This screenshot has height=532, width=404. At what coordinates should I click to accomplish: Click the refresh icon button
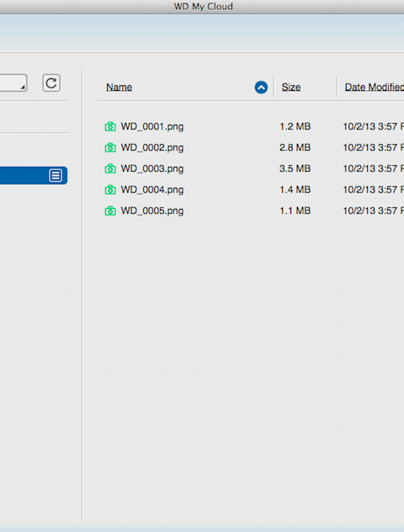tap(51, 83)
